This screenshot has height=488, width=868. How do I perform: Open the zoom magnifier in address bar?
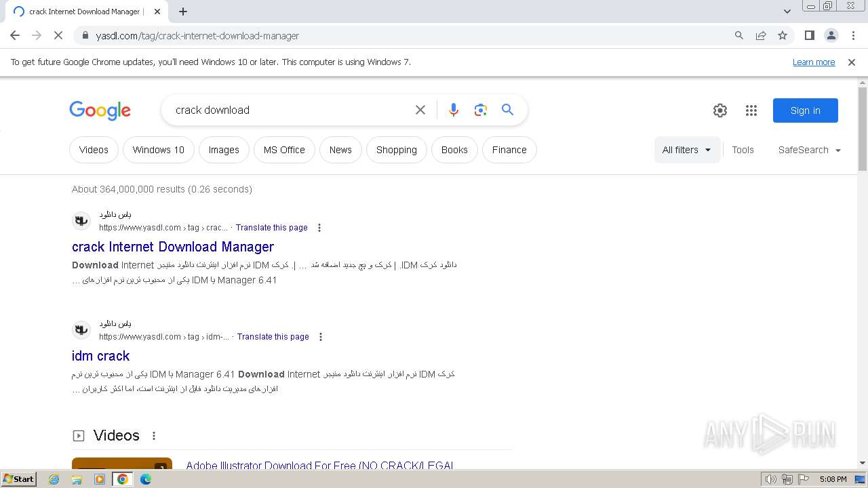point(739,35)
